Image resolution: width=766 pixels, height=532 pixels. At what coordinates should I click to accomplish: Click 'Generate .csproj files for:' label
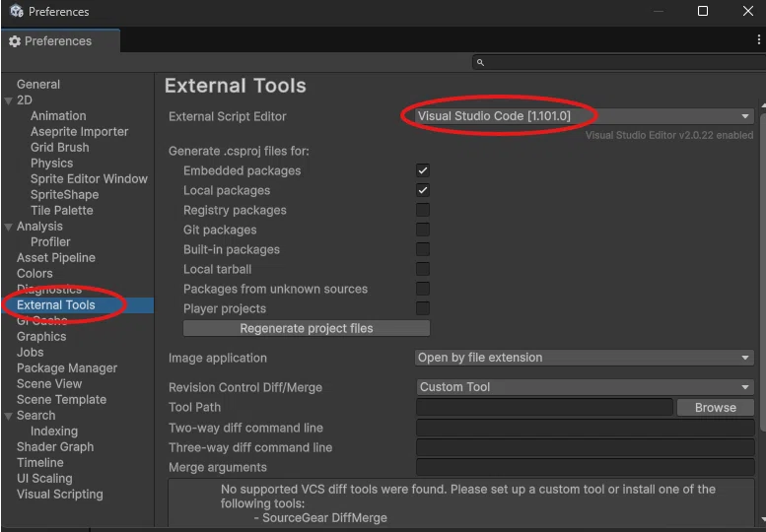(x=239, y=152)
